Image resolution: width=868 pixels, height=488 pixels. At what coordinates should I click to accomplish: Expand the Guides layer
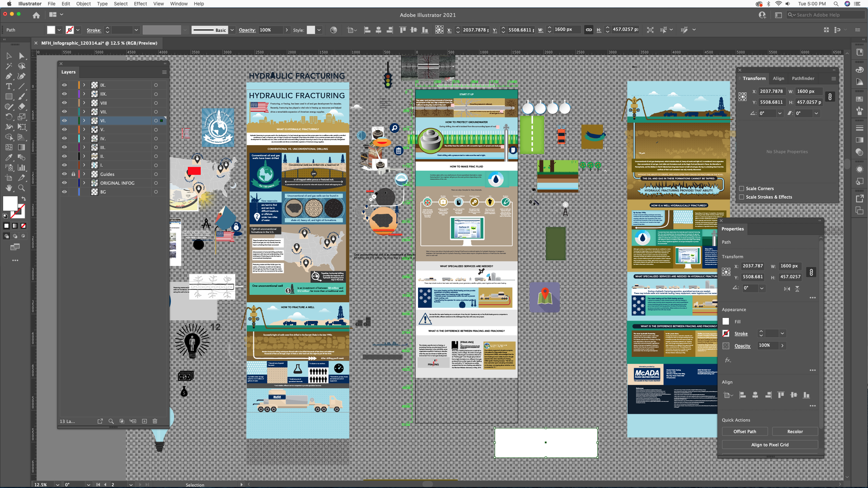click(x=84, y=174)
